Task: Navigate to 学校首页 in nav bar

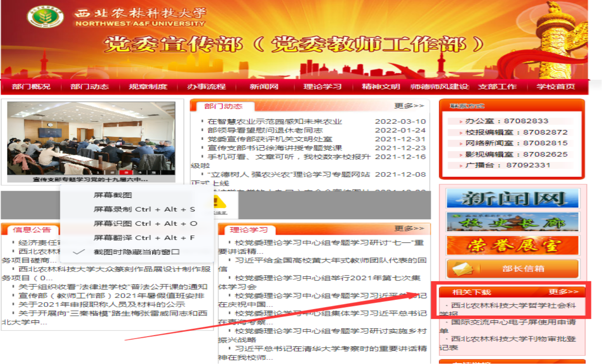Action: [555, 87]
